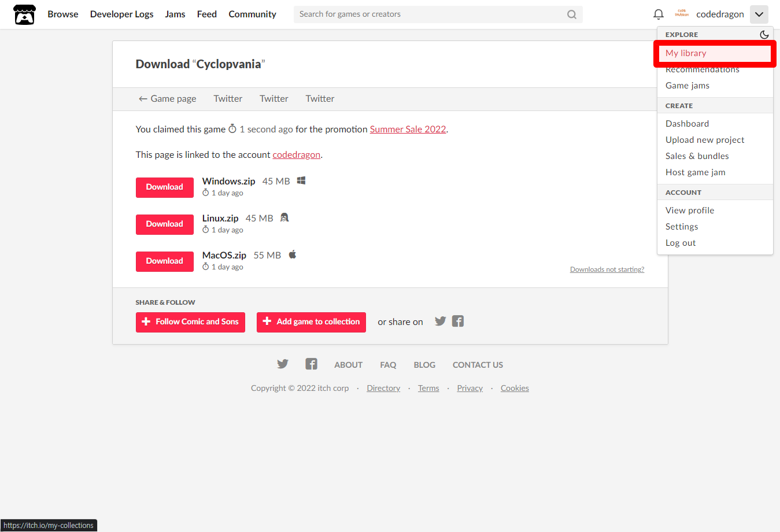Click the Linux penguin icon
The image size is (780, 532).
(x=284, y=217)
